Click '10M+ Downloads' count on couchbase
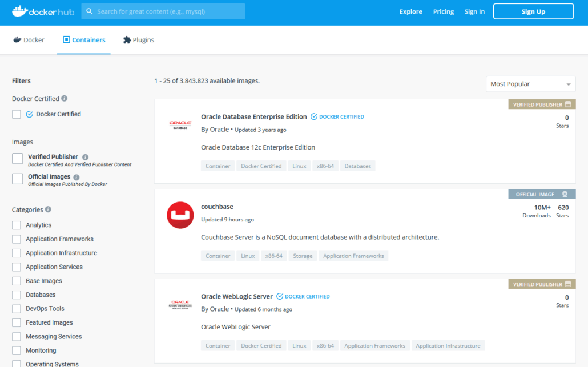 [x=537, y=211]
